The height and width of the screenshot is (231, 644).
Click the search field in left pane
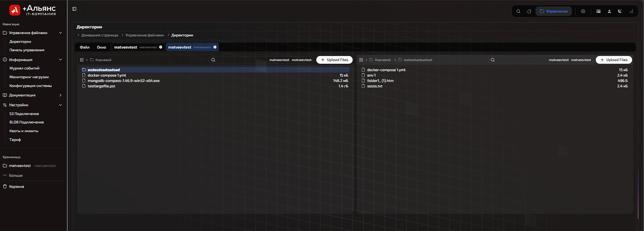(239, 60)
